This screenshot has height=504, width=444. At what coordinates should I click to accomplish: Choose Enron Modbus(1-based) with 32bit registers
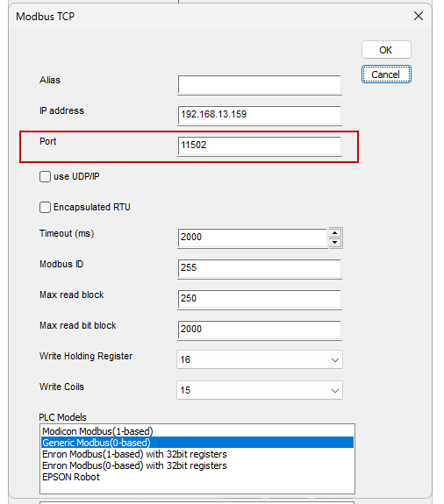tap(134, 454)
